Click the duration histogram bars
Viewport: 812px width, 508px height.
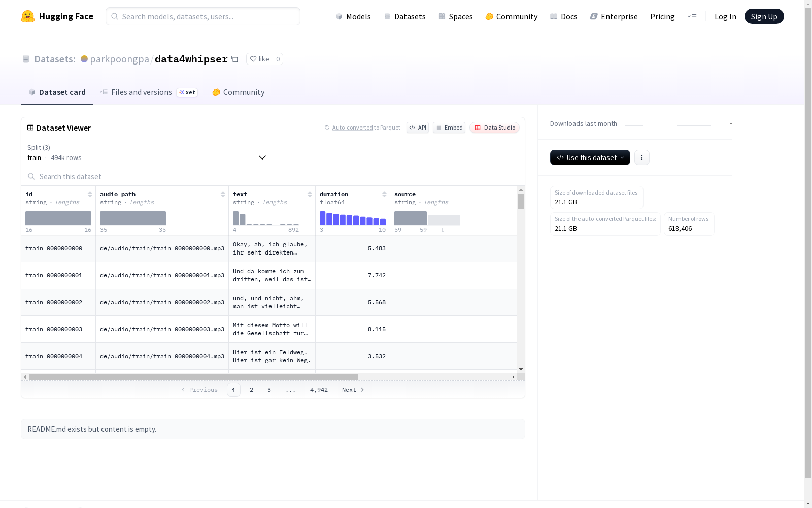353,218
